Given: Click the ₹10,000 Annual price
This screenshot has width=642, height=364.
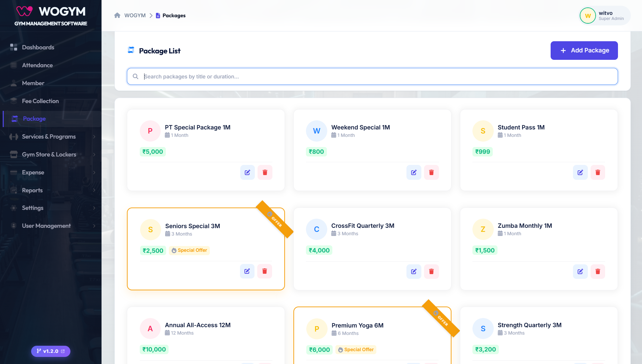Looking at the screenshot, I should [154, 349].
